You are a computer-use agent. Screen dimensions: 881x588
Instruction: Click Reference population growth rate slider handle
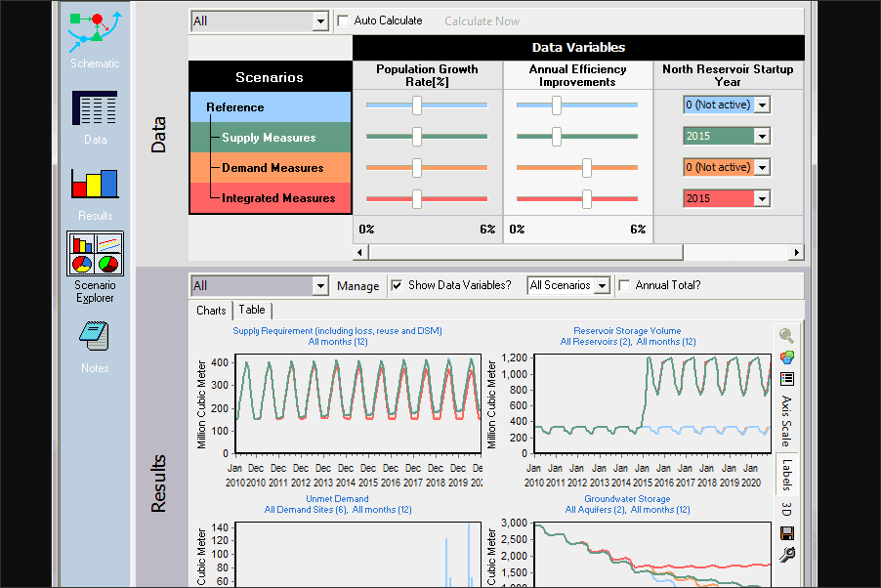tap(417, 105)
